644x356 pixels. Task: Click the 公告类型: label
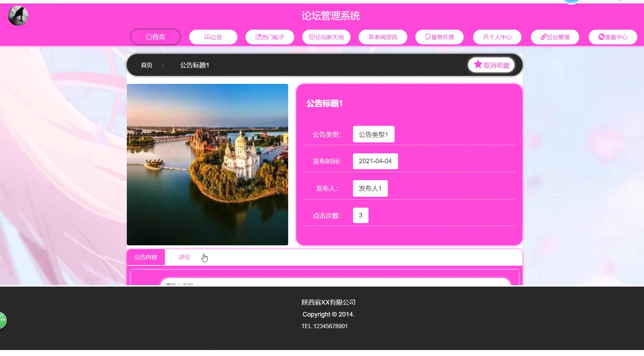(327, 135)
